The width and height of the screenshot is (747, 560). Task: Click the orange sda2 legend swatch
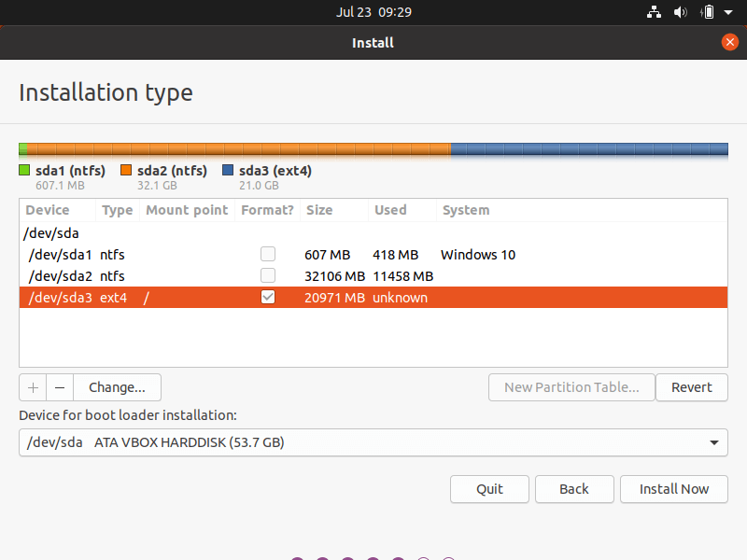click(126, 170)
